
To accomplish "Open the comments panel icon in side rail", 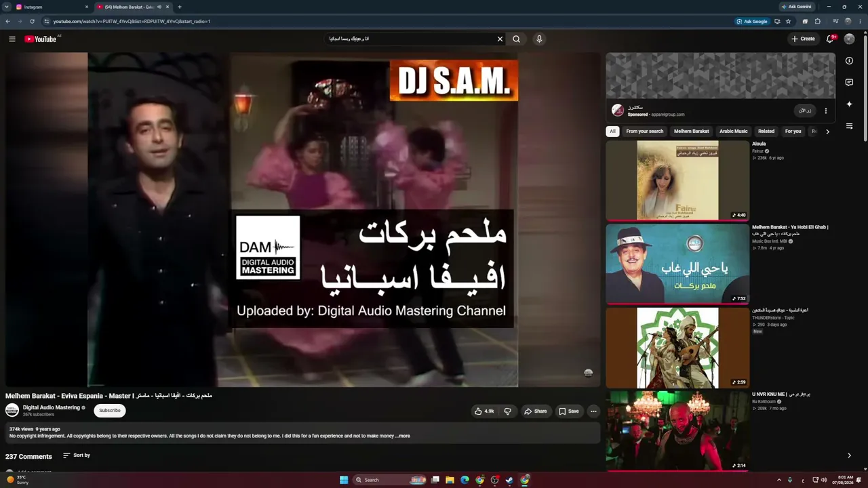I will pyautogui.click(x=849, y=83).
